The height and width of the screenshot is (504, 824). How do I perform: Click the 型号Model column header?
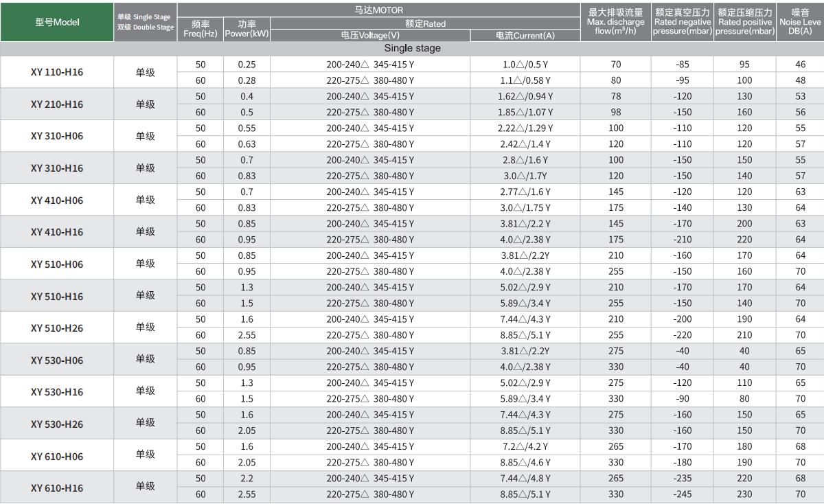pos(57,22)
